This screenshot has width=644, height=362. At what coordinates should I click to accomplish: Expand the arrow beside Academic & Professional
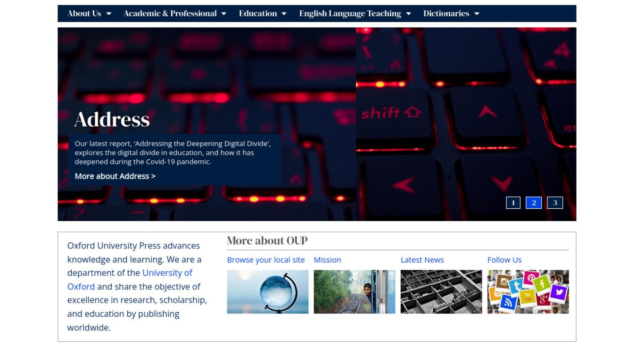click(x=223, y=14)
